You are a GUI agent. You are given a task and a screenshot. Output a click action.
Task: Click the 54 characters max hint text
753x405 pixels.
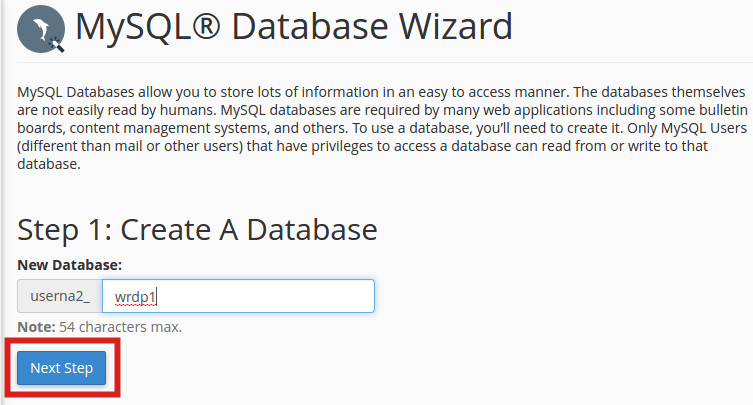[x=120, y=327]
